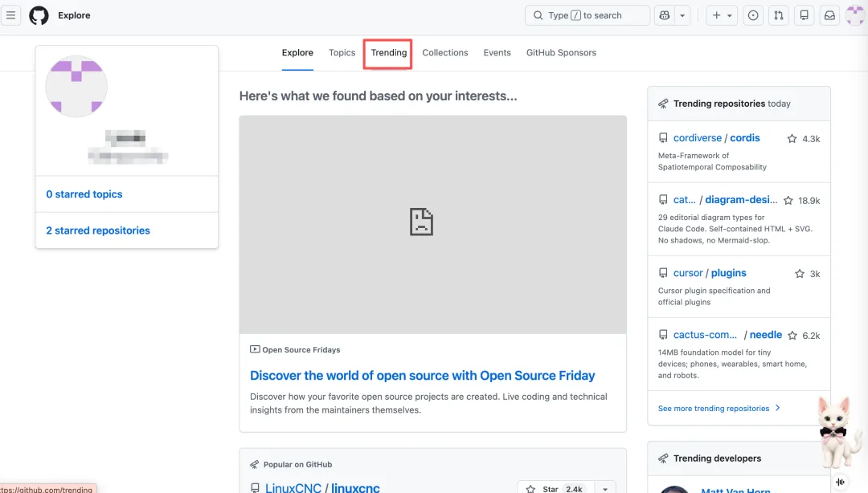Screen dimensions: 868x493
Task: Open the diagram-desi... repository link
Action: (x=741, y=200)
